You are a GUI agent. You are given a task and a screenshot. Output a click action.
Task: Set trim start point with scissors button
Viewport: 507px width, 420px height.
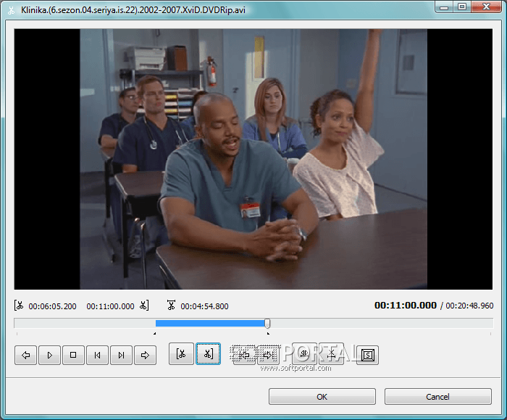[x=181, y=353]
